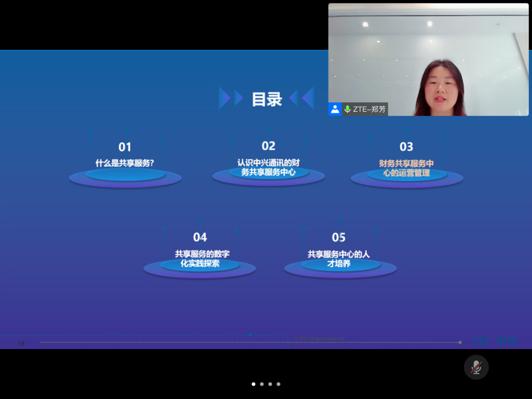The width and height of the screenshot is (532, 399).
Task: Select section 04 共享服务的数字化实践探索
Action: [200, 259]
